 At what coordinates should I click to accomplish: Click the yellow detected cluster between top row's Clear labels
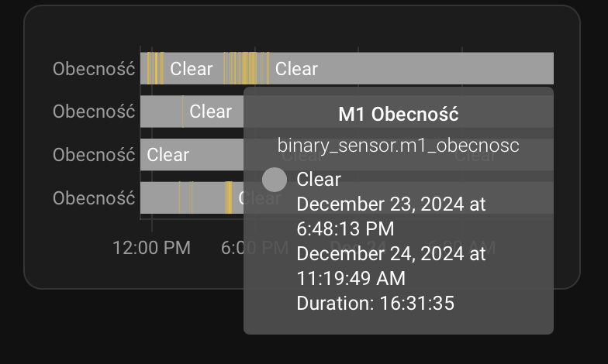click(x=245, y=69)
